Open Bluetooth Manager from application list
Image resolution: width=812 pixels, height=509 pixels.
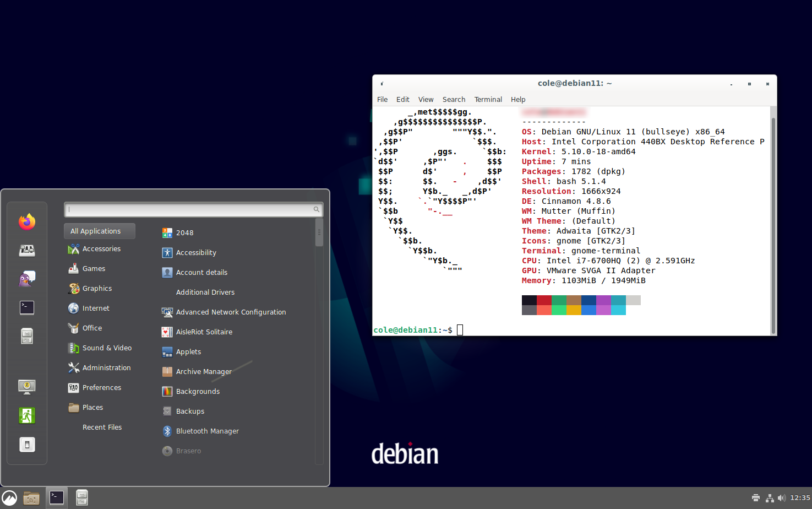pyautogui.click(x=207, y=431)
